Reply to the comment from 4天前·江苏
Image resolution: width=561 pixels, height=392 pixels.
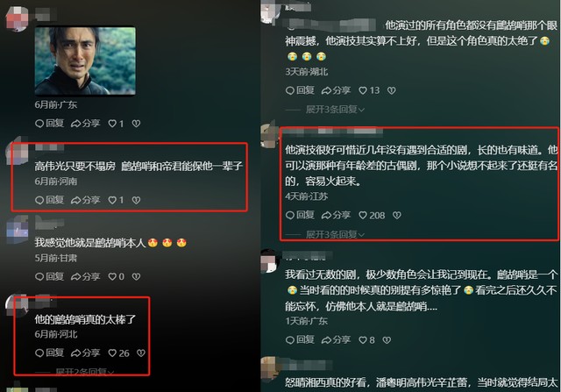300,215
